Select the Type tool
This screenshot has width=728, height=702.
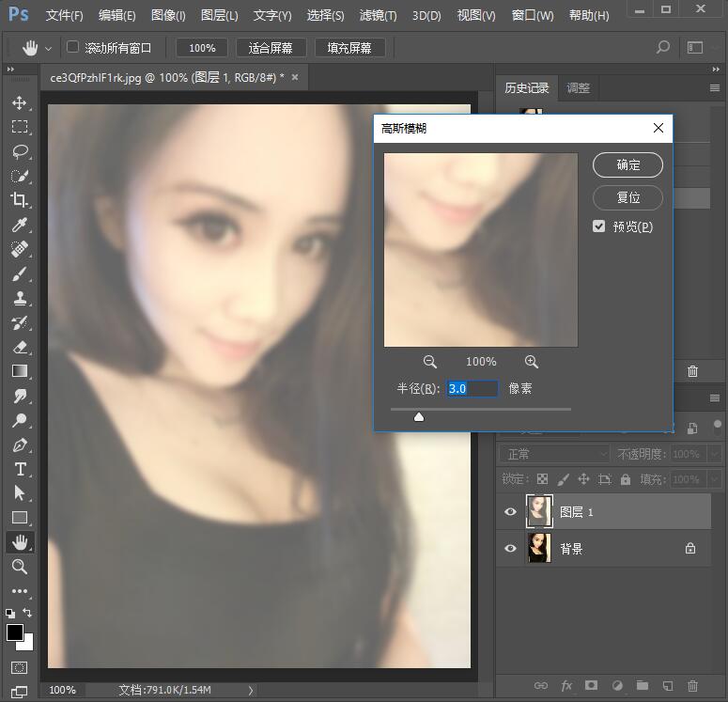pos(20,469)
